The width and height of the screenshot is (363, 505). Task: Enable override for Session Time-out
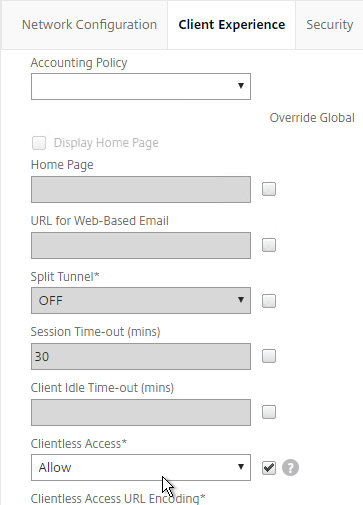[x=269, y=356]
